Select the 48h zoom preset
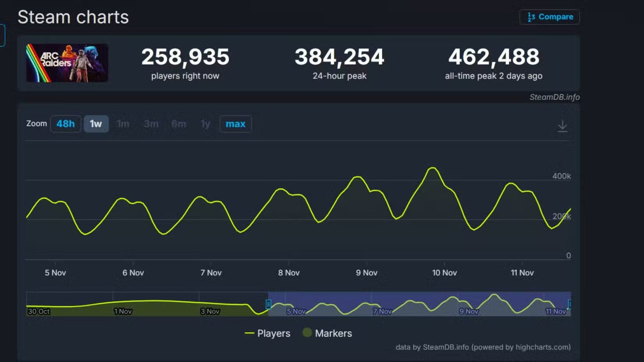Viewport: 644px width, 362px height. tap(66, 124)
